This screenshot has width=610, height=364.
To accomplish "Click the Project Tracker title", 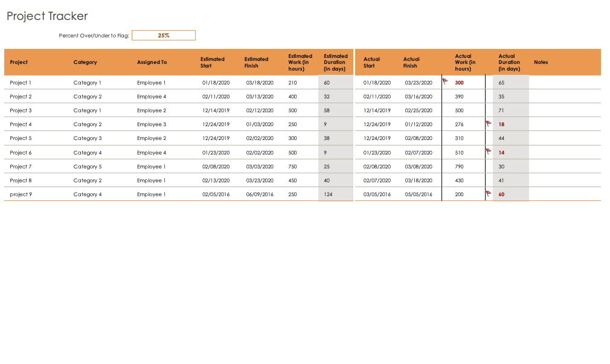I will [47, 16].
